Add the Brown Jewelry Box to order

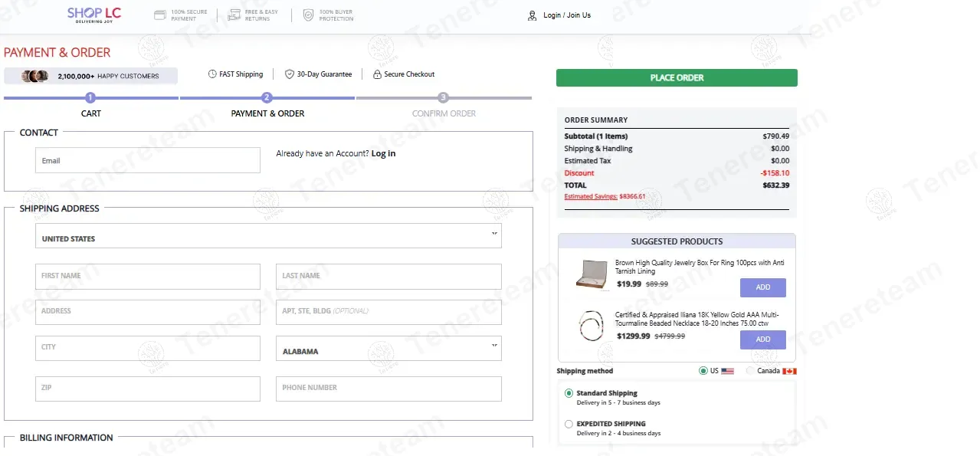coord(762,287)
